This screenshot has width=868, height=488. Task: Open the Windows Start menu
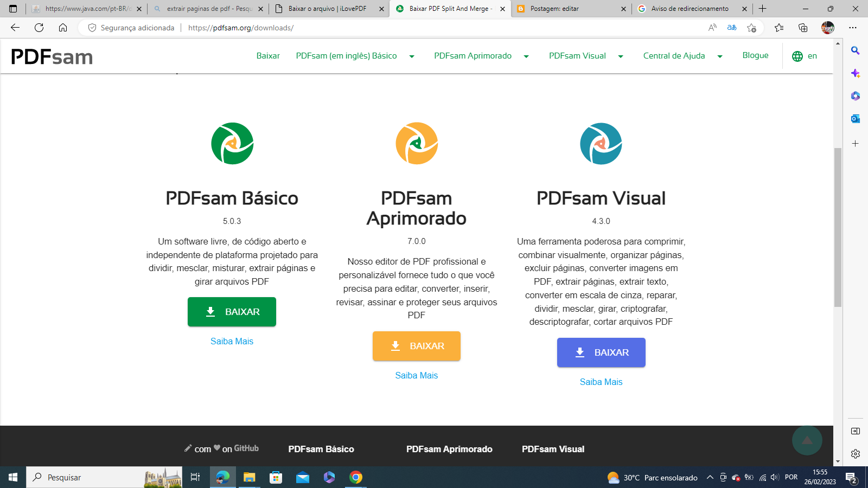click(13, 477)
